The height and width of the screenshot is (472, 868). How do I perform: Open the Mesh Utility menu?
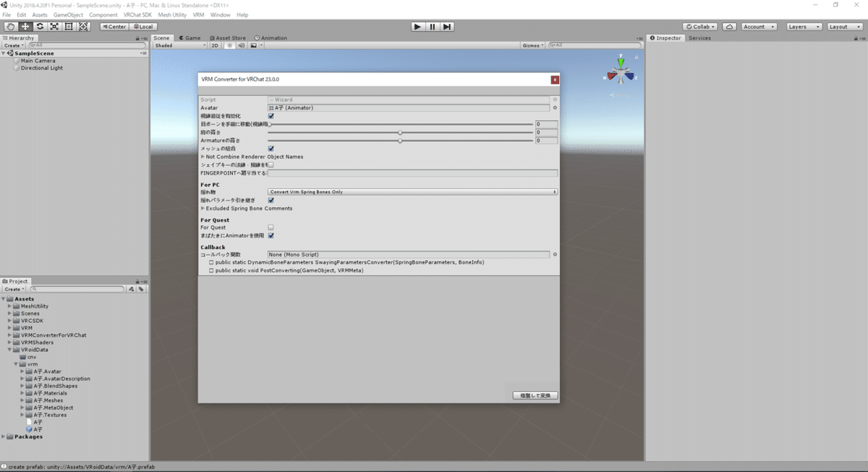[171, 14]
